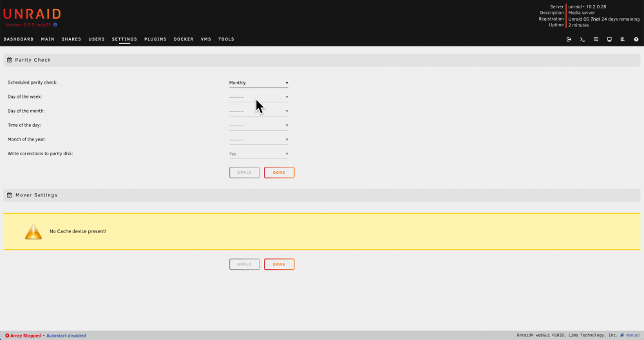Click Apply under Parity Check
This screenshot has width=644, height=340.
(244, 173)
